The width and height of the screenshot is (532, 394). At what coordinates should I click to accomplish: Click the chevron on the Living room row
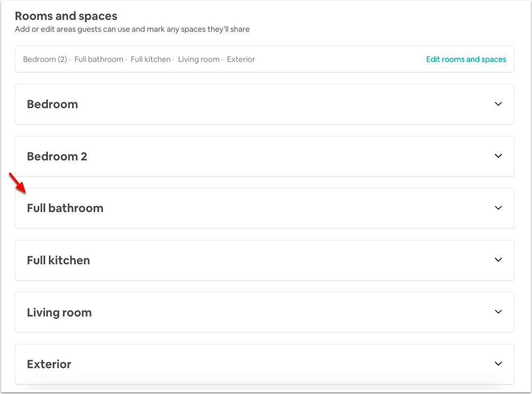click(498, 312)
